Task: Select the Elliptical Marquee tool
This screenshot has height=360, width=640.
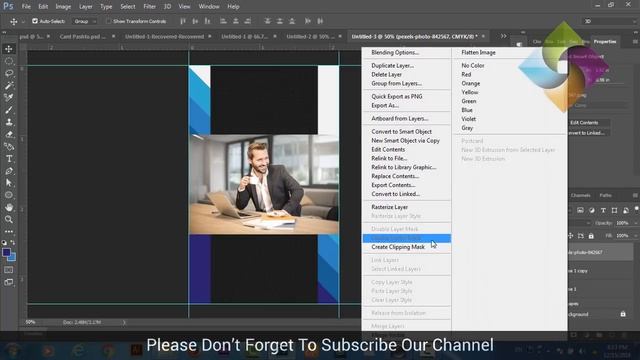Action: point(9,61)
